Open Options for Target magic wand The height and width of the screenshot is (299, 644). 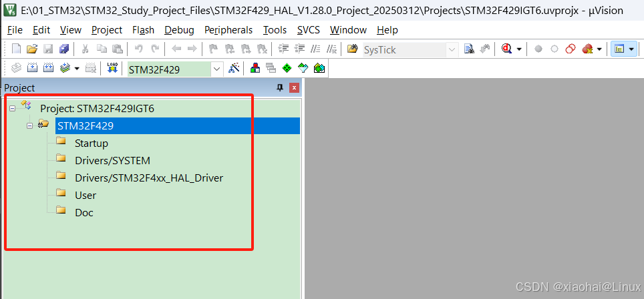click(x=234, y=67)
